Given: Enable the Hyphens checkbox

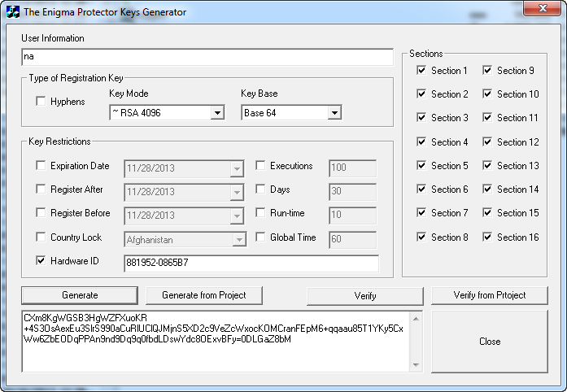Looking at the screenshot, I should coord(41,102).
